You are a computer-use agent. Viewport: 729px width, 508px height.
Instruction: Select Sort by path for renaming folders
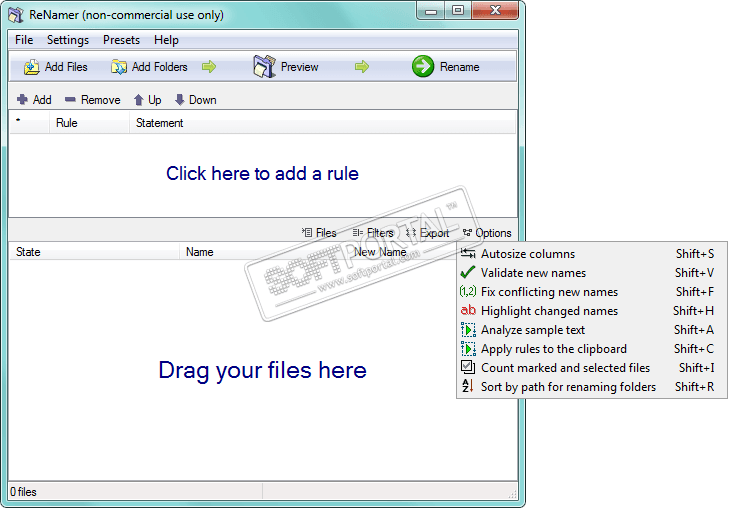tap(592, 387)
